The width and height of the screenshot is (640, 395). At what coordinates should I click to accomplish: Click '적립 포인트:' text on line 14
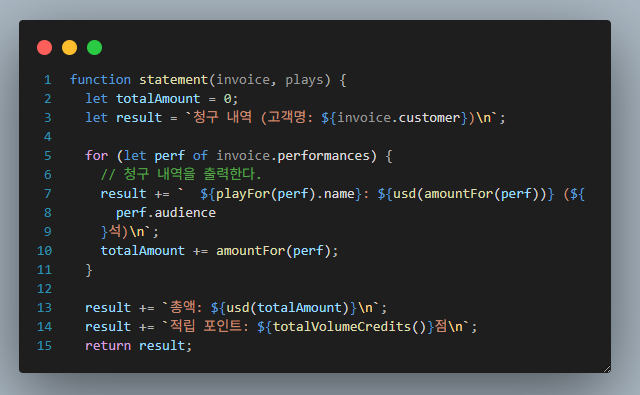pyautogui.click(x=209, y=326)
